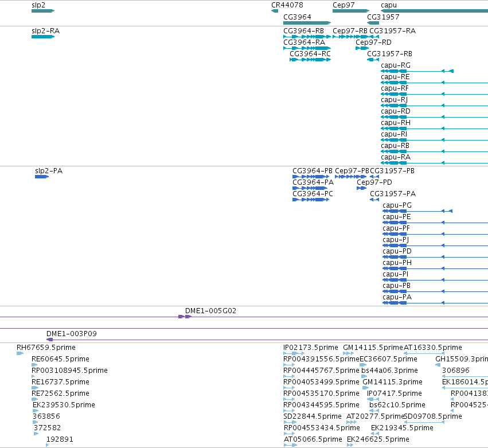The height and width of the screenshot is (448, 488).
Task: Click the CG31957-PA protein feature
Action: pos(374,200)
